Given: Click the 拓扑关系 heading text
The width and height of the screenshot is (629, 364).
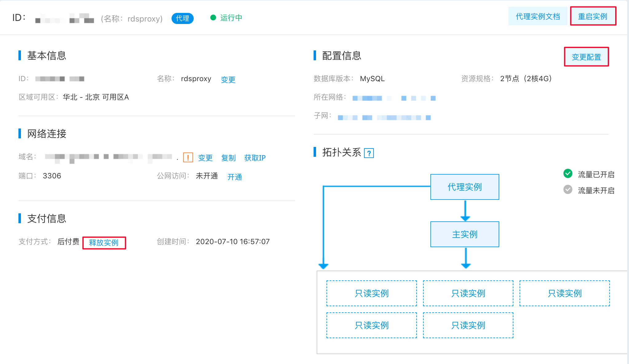Looking at the screenshot, I should pos(342,152).
